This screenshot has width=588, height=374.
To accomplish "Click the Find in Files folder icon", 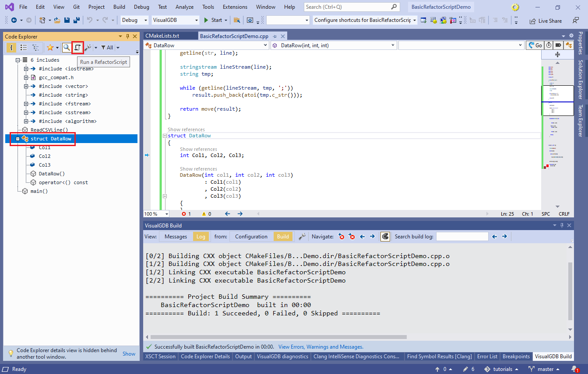I will click(x=237, y=20).
